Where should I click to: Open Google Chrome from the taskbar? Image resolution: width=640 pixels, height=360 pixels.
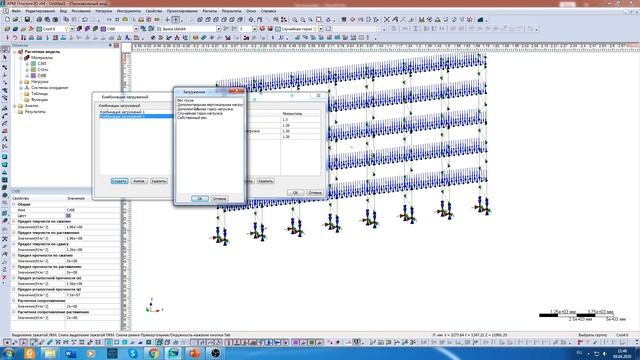tap(153, 353)
